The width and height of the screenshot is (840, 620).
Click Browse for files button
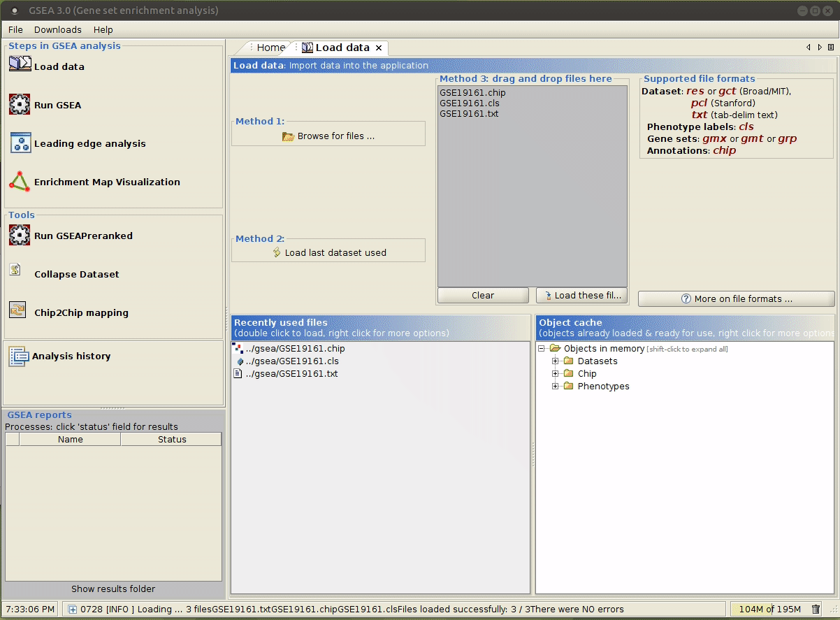click(x=328, y=136)
